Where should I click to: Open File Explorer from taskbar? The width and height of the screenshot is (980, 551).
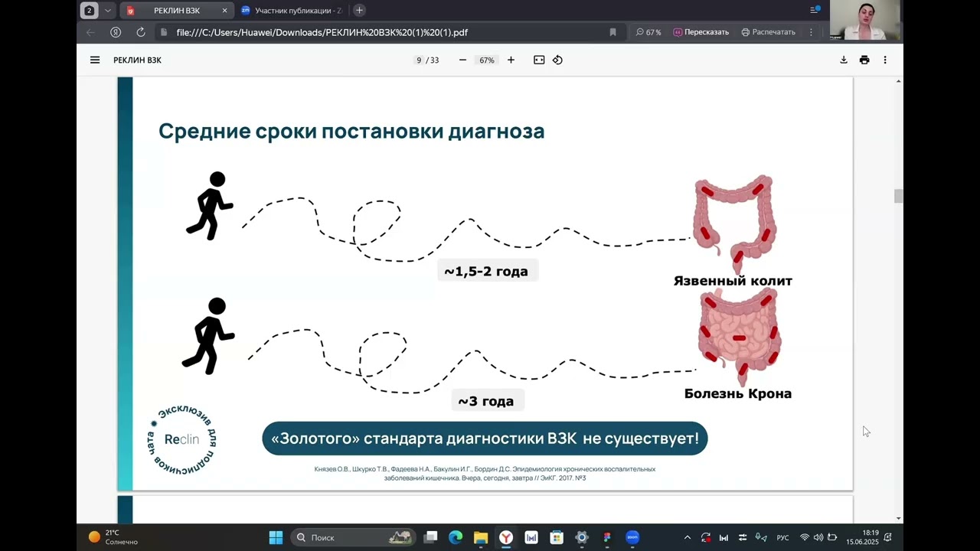click(481, 537)
